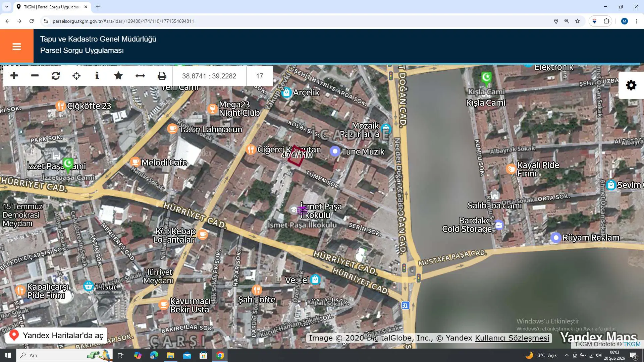644x362 pixels.
Task: Show hidden system tray icons
Action: tap(567, 355)
